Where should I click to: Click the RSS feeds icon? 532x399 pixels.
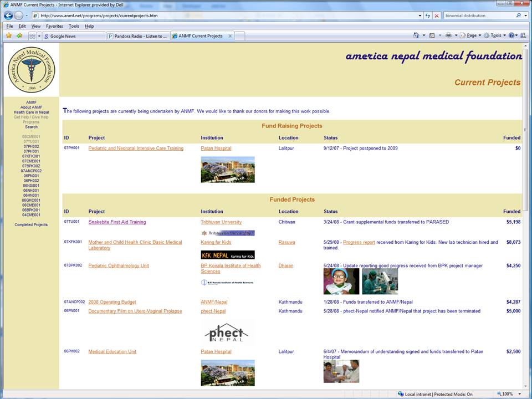432,35
